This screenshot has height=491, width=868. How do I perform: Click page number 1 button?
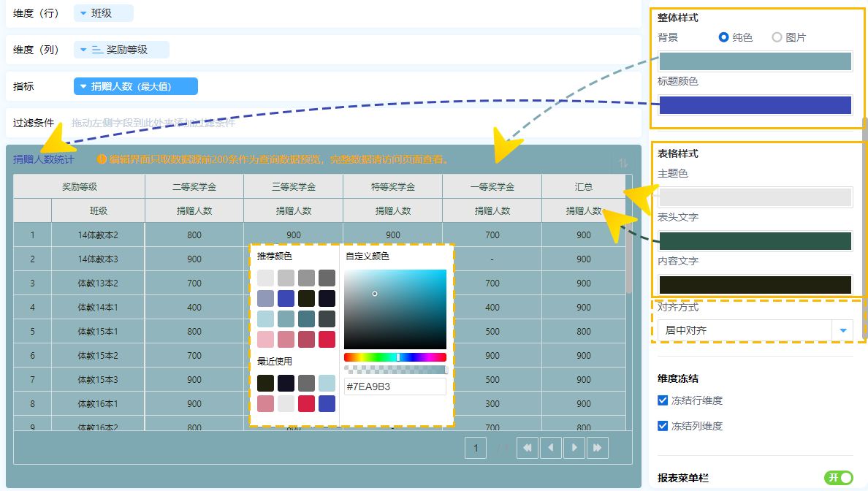[475, 448]
